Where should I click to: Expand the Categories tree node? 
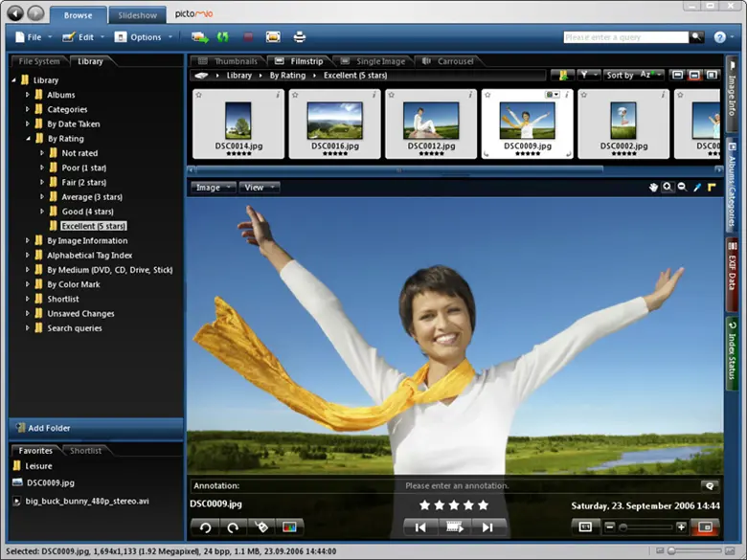point(27,109)
